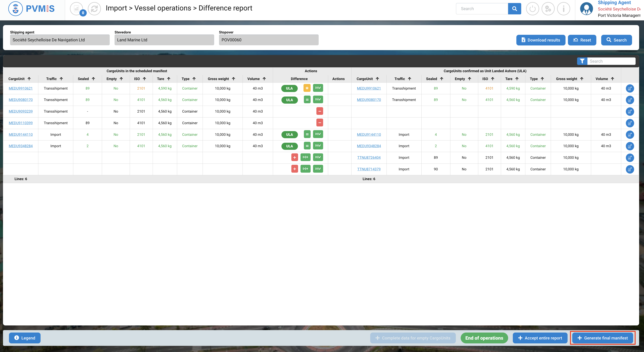Click the refresh icon in top header
This screenshot has height=352, width=644.
(x=94, y=9)
